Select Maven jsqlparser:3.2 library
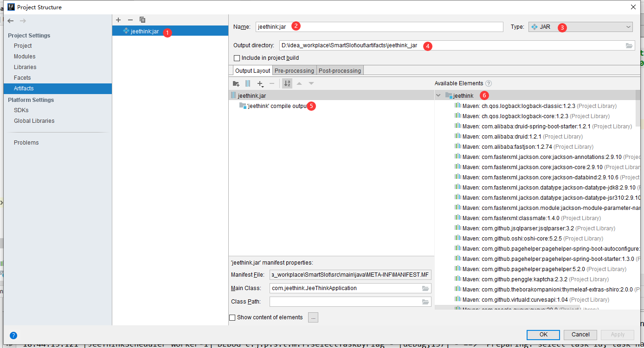This screenshot has height=348, width=644. [x=535, y=228]
